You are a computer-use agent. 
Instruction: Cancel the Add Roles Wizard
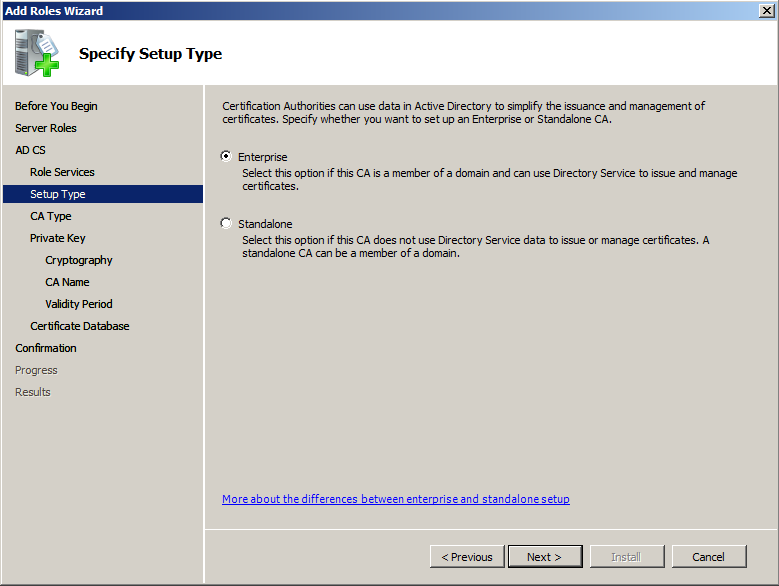(708, 557)
